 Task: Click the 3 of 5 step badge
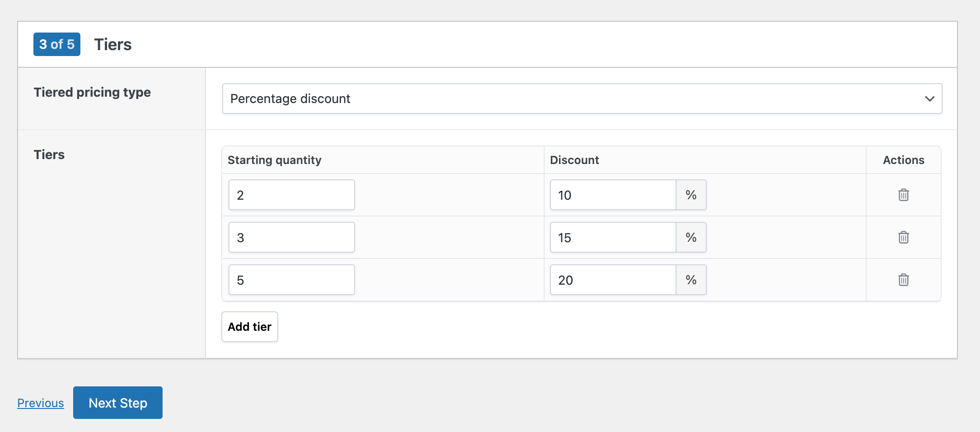(x=57, y=44)
